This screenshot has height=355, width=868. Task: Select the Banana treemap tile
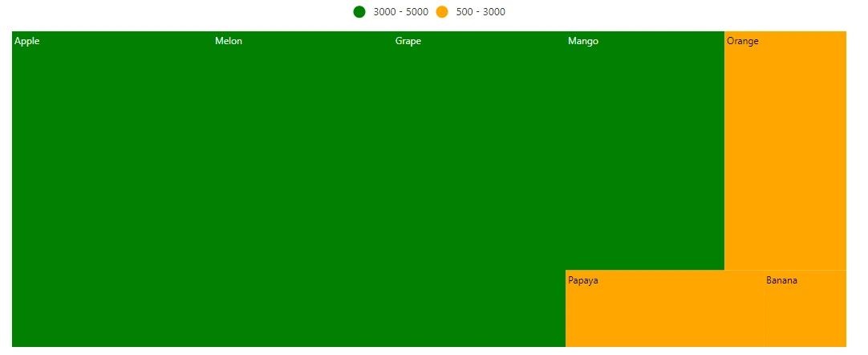pyautogui.click(x=805, y=308)
